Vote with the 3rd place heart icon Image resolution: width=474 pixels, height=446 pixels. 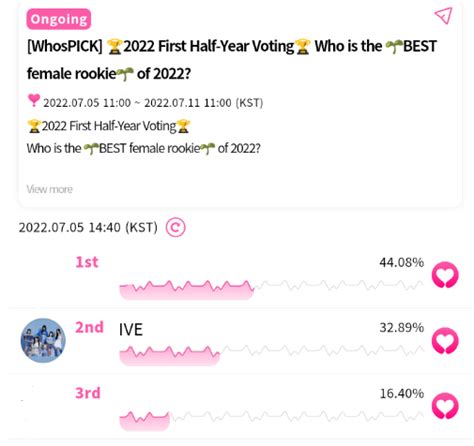click(x=445, y=406)
